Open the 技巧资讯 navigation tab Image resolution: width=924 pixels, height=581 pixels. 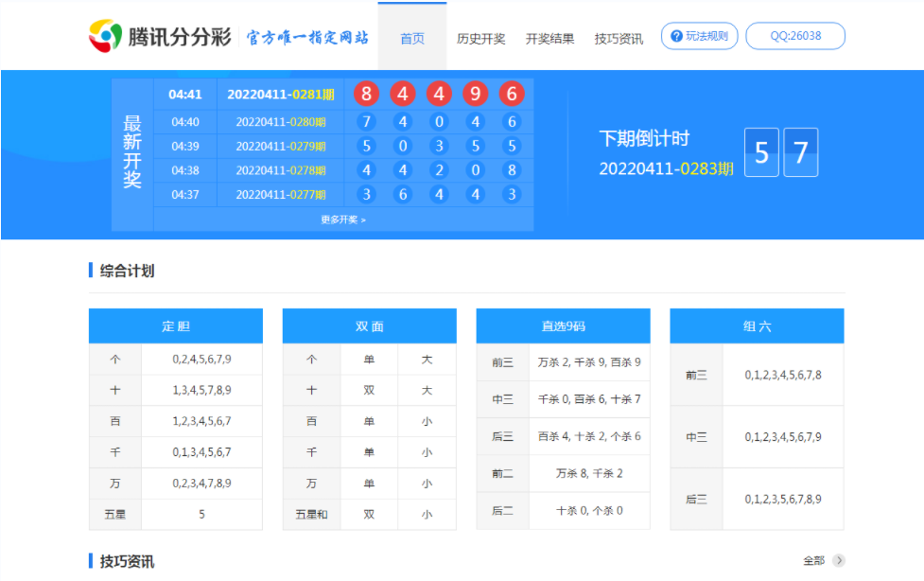[x=619, y=38]
